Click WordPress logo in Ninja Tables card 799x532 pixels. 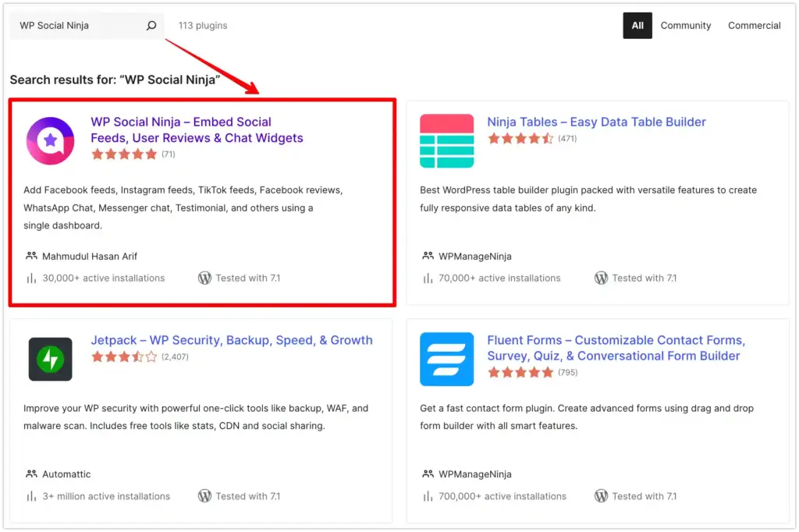point(602,278)
